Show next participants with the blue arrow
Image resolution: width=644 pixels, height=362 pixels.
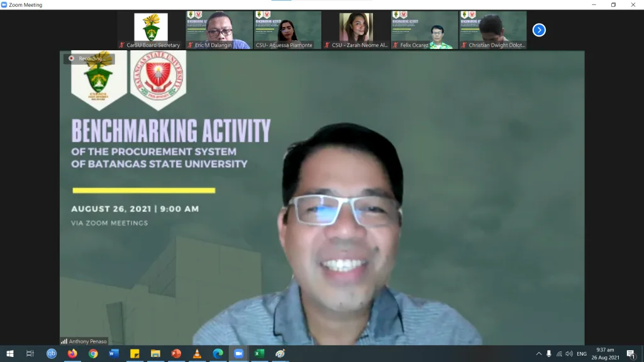pos(539,30)
